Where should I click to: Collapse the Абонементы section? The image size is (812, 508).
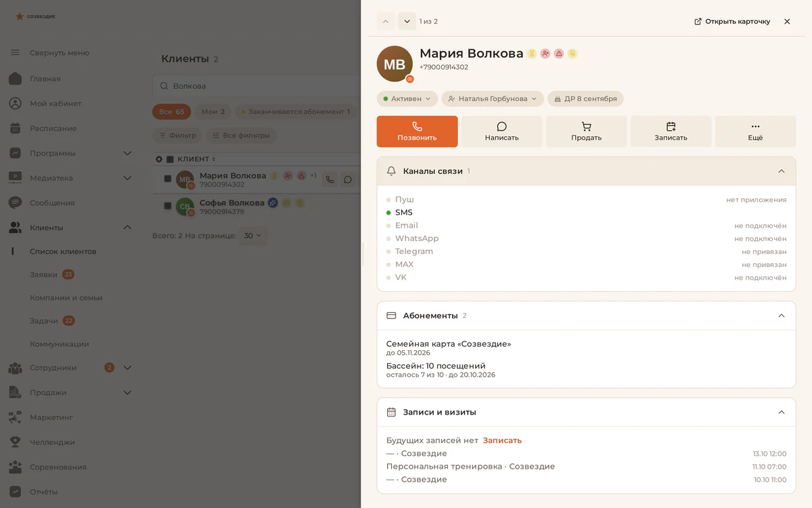782,316
